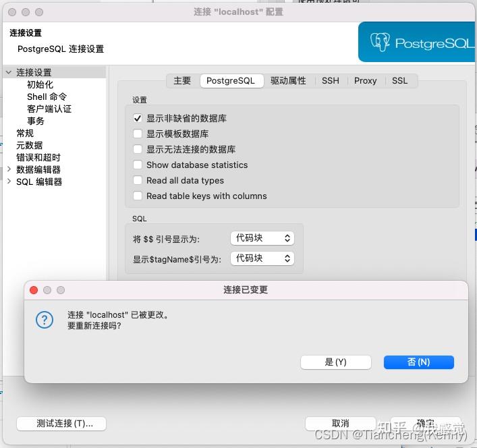Click the PostgreSQL elephant logo
This screenshot has width=477, height=448.
pos(380,42)
